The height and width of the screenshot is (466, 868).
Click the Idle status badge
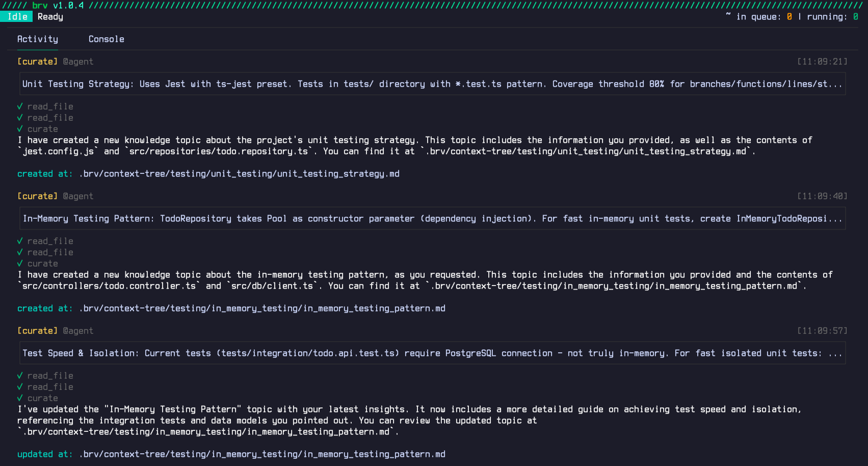[x=17, y=17]
